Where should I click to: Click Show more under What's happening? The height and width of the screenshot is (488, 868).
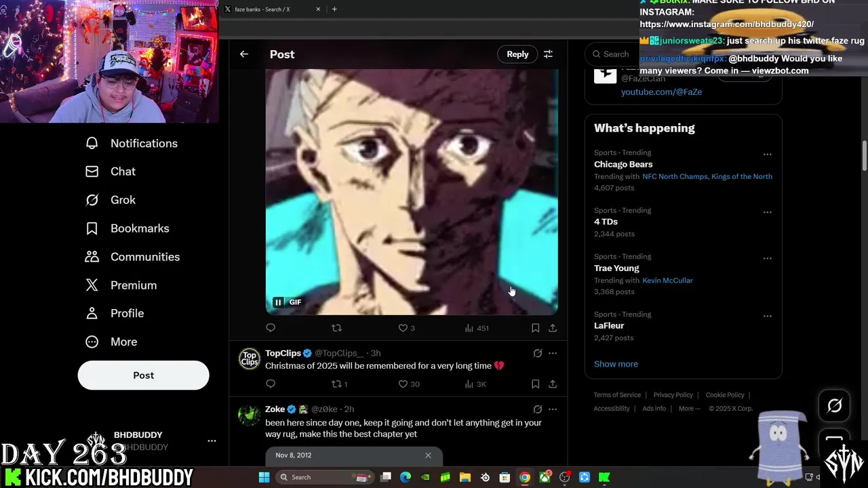coord(616,364)
